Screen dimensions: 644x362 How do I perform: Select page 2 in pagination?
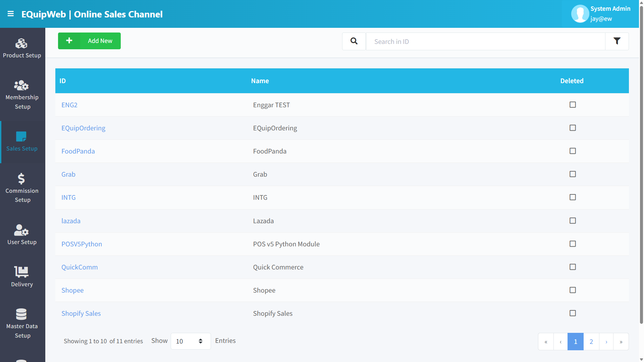point(591,342)
